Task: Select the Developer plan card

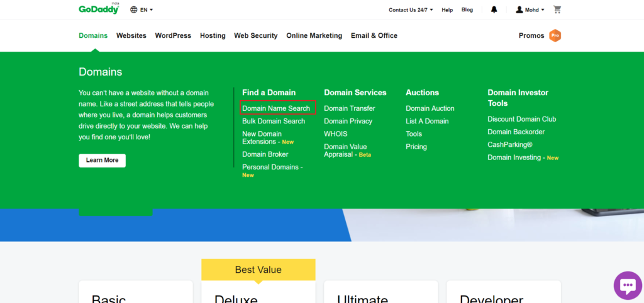Action: point(504,292)
